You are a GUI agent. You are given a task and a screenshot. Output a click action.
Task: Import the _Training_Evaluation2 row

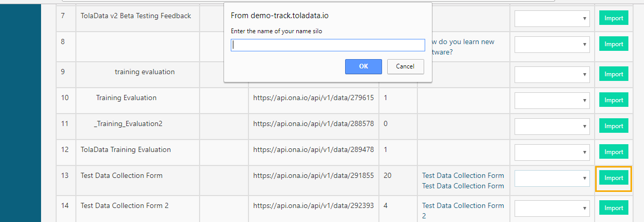pos(613,126)
